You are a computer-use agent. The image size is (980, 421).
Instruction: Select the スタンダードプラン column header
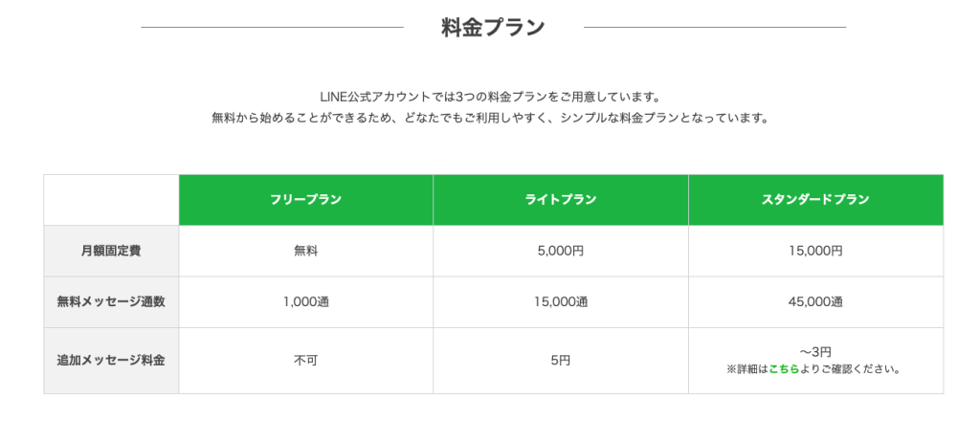pyautogui.click(x=815, y=200)
